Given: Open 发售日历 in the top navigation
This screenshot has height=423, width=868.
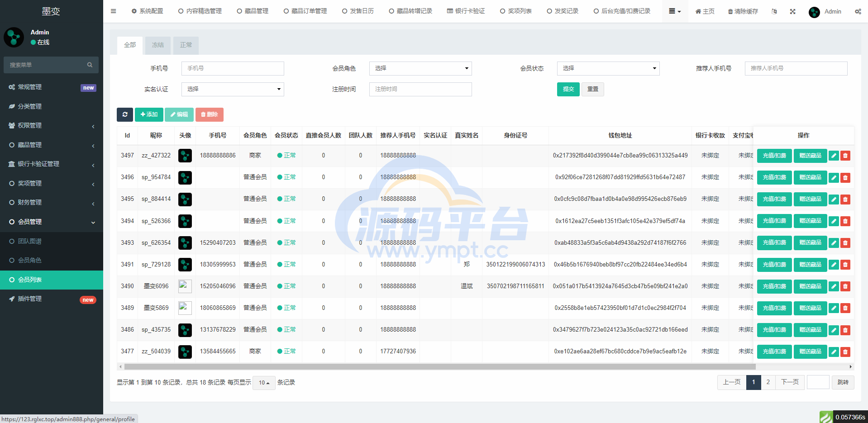Looking at the screenshot, I should tap(358, 11).
